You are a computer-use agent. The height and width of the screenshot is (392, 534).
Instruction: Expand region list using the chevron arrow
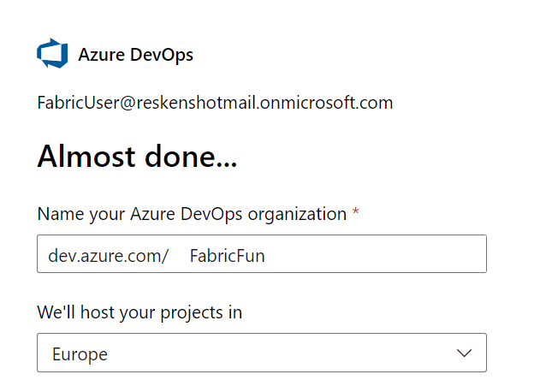pos(465,353)
